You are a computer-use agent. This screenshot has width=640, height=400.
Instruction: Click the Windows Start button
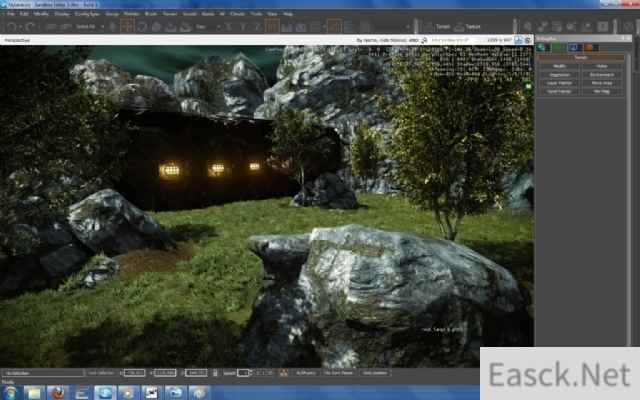tap(10, 392)
